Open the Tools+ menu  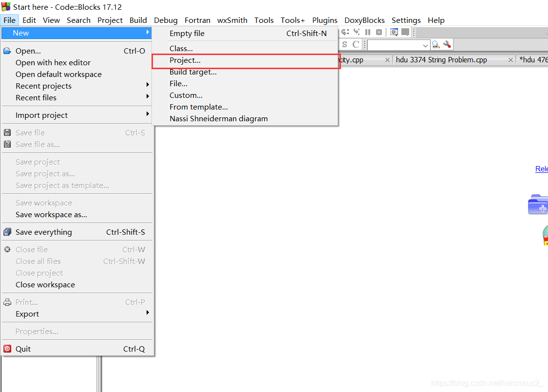pos(293,20)
